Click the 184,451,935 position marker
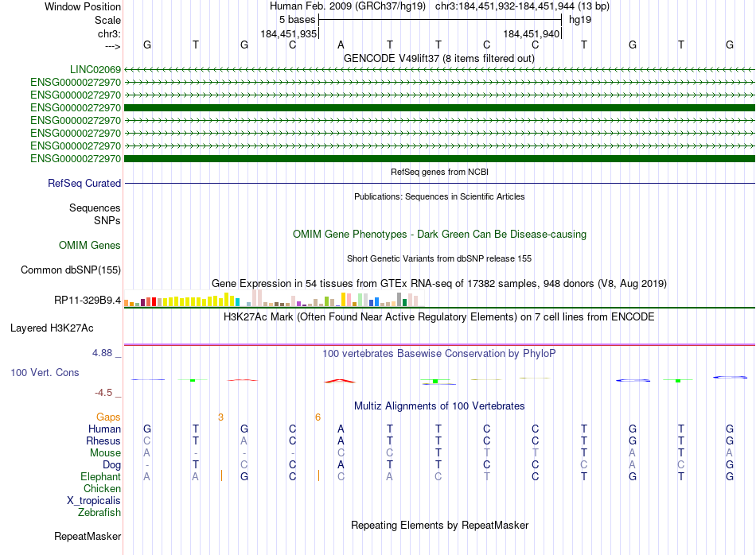The width and height of the screenshot is (756, 555). point(289,33)
